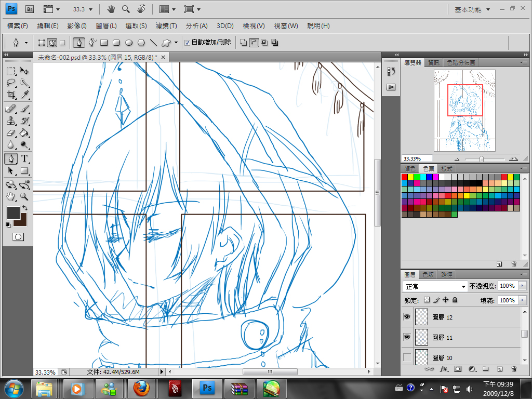
Task: Switch to the Channels tab
Action: pos(428,275)
